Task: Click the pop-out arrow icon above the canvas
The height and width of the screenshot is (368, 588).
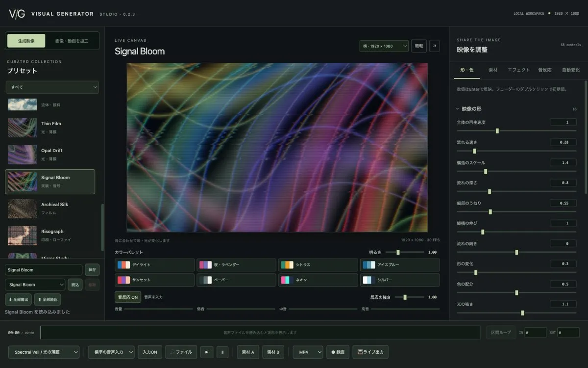Action: [434, 46]
